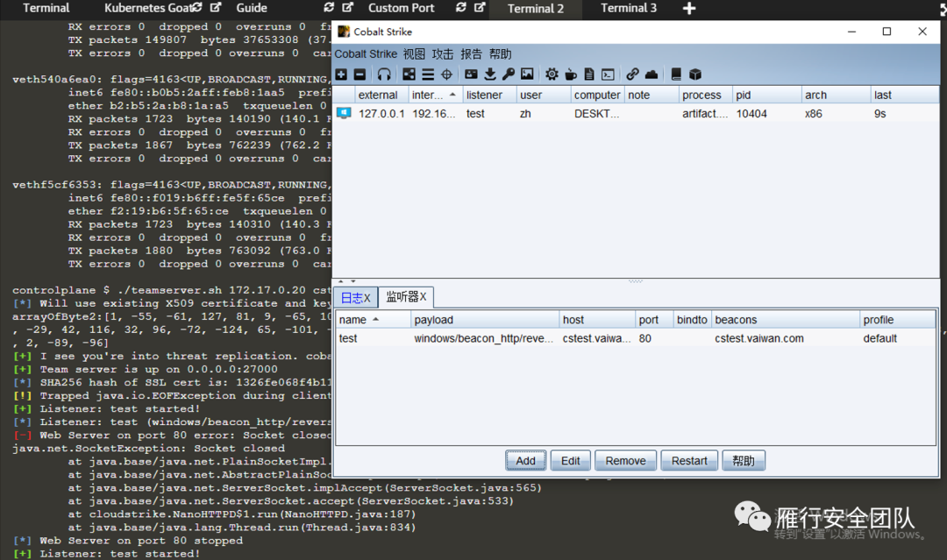The width and height of the screenshot is (947, 560).
Task: Click the Java applet coffee cup icon
Action: coord(571,74)
